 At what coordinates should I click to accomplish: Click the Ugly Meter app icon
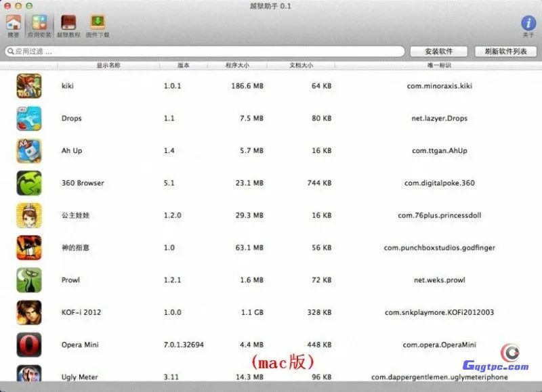click(28, 376)
